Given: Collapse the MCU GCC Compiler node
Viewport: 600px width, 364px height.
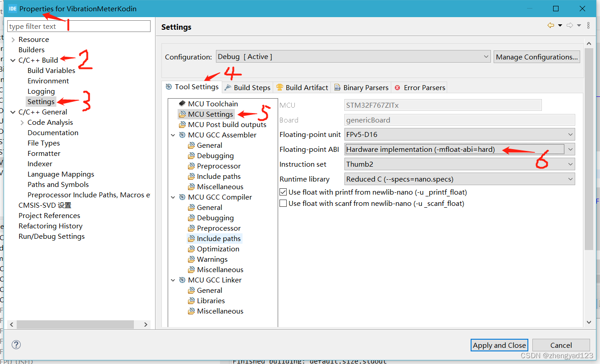Looking at the screenshot, I should [173, 197].
